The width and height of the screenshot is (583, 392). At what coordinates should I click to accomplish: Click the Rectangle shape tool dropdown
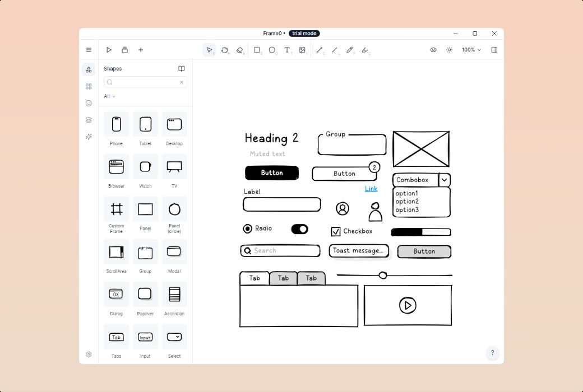(257, 50)
